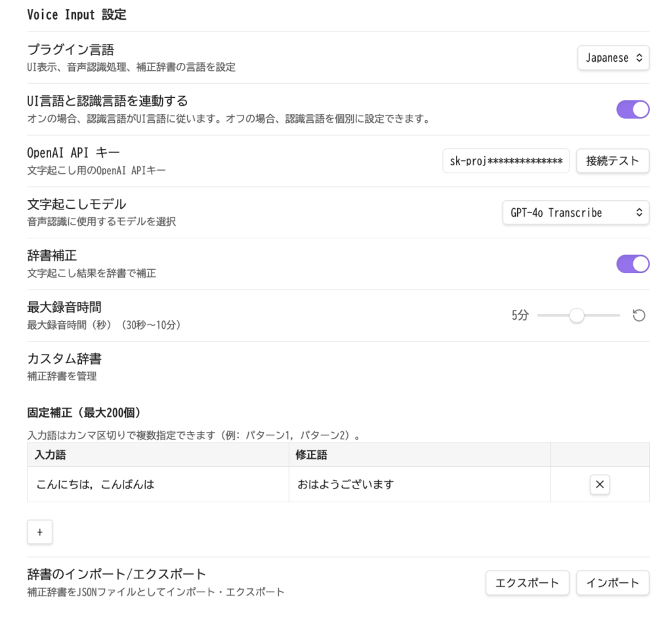The height and width of the screenshot is (629, 672).
Task: Focus the OpenAI API key field
Action: [x=506, y=161]
